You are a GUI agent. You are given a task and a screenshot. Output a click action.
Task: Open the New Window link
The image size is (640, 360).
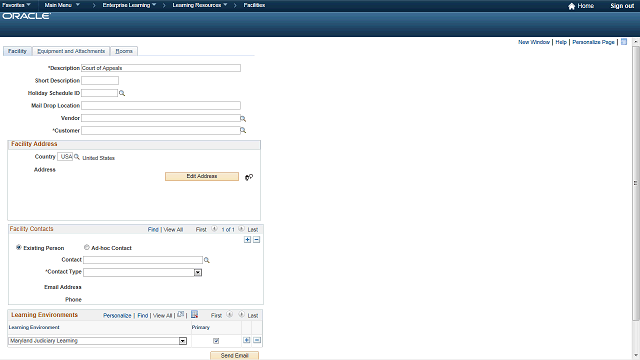coord(534,42)
